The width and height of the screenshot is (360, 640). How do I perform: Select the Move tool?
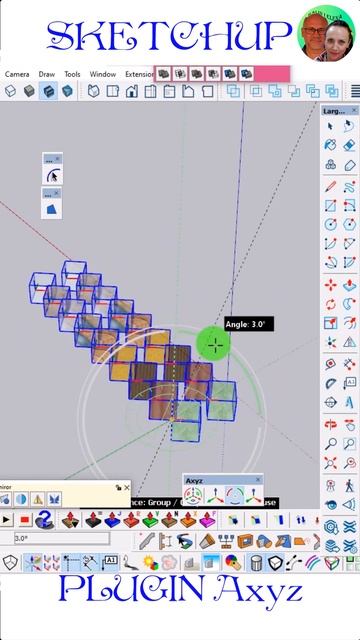pos(330,285)
